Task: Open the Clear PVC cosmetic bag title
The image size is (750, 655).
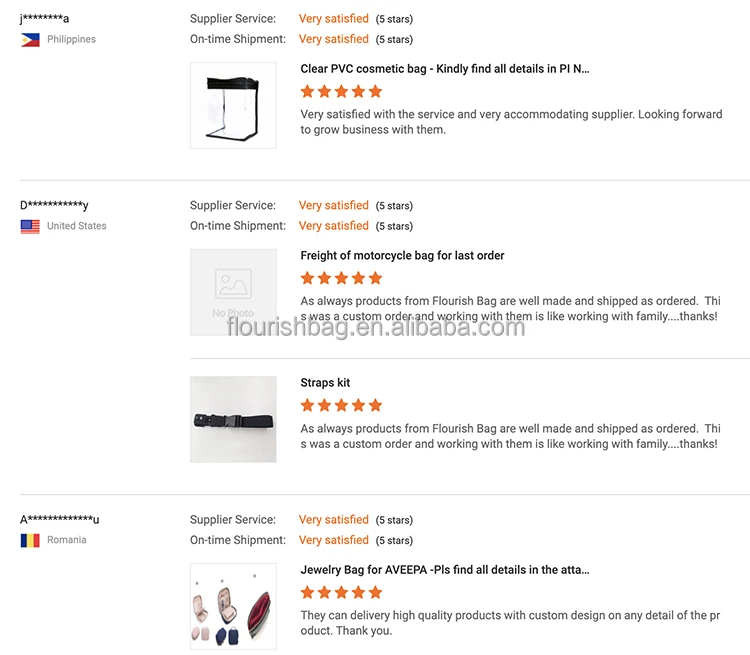Action: pyautogui.click(x=445, y=69)
